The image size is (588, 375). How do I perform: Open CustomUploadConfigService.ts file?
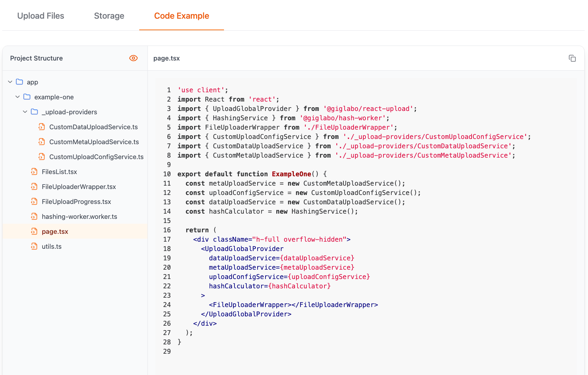click(x=96, y=157)
